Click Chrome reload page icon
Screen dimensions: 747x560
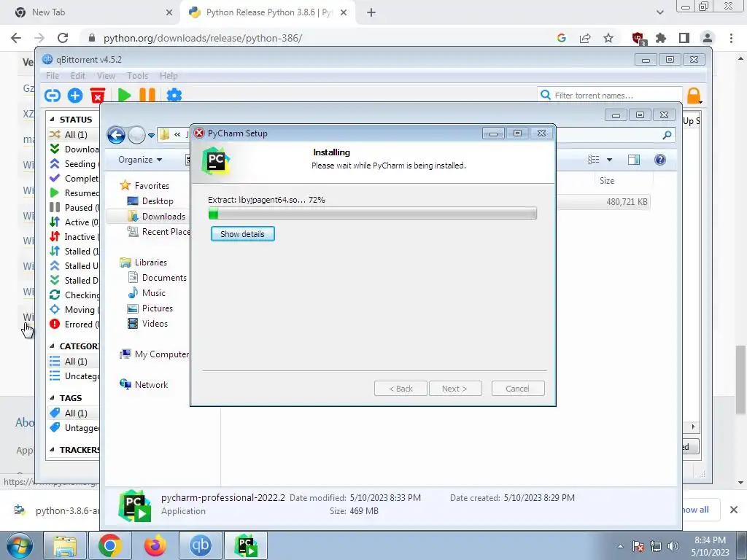63,38
